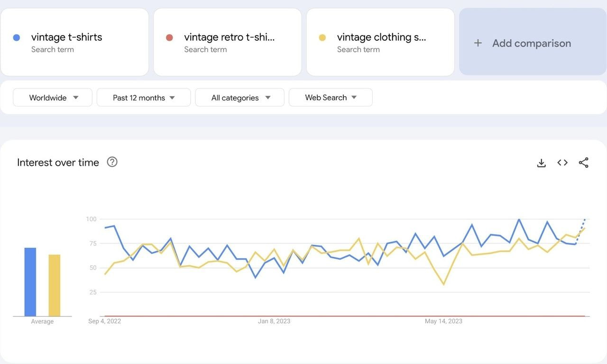607x364 pixels.
Task: Click the yellow average bar
Action: pos(55,285)
